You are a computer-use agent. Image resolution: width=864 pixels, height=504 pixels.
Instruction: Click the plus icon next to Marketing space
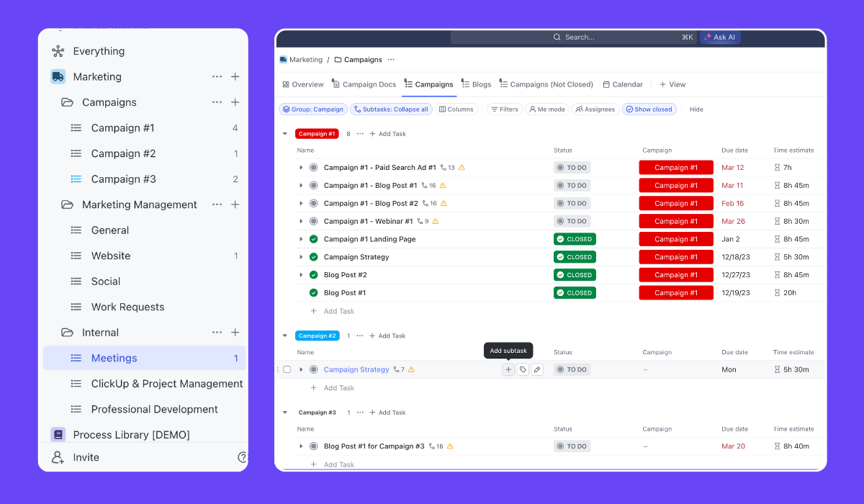pos(235,77)
